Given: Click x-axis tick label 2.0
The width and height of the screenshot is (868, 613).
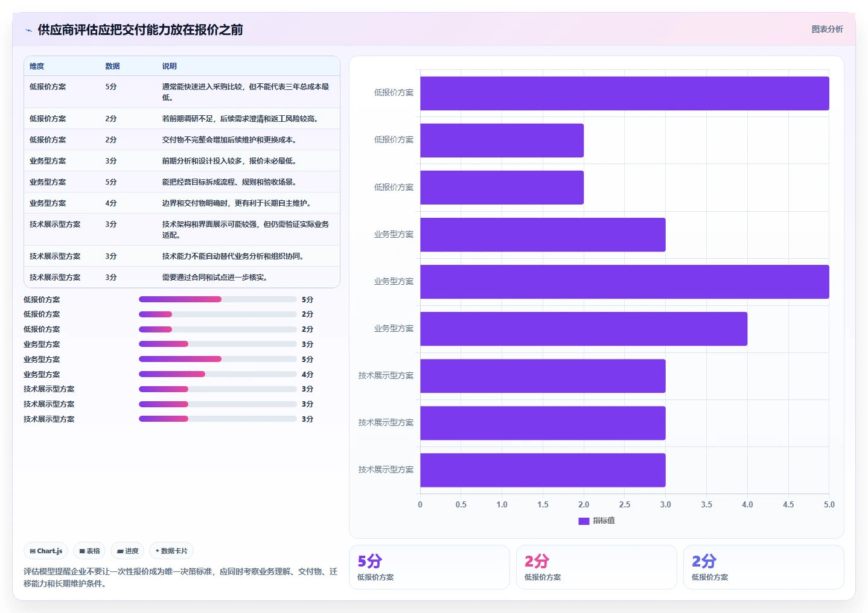Looking at the screenshot, I should click(x=584, y=504).
